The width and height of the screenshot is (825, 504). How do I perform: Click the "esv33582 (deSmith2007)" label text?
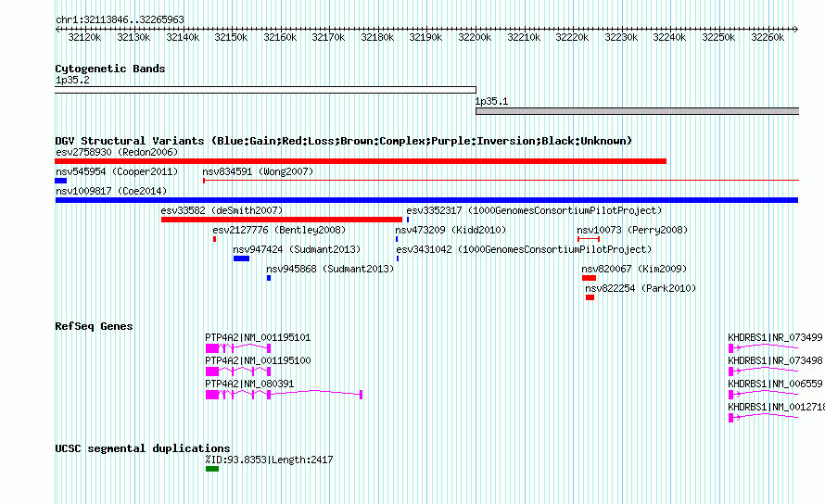pyautogui.click(x=222, y=210)
